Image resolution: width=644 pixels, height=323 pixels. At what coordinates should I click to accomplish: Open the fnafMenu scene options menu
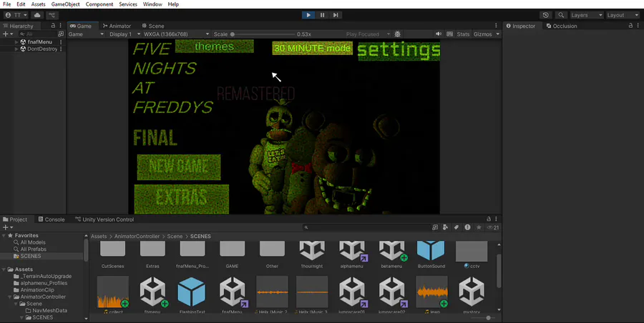click(61, 42)
